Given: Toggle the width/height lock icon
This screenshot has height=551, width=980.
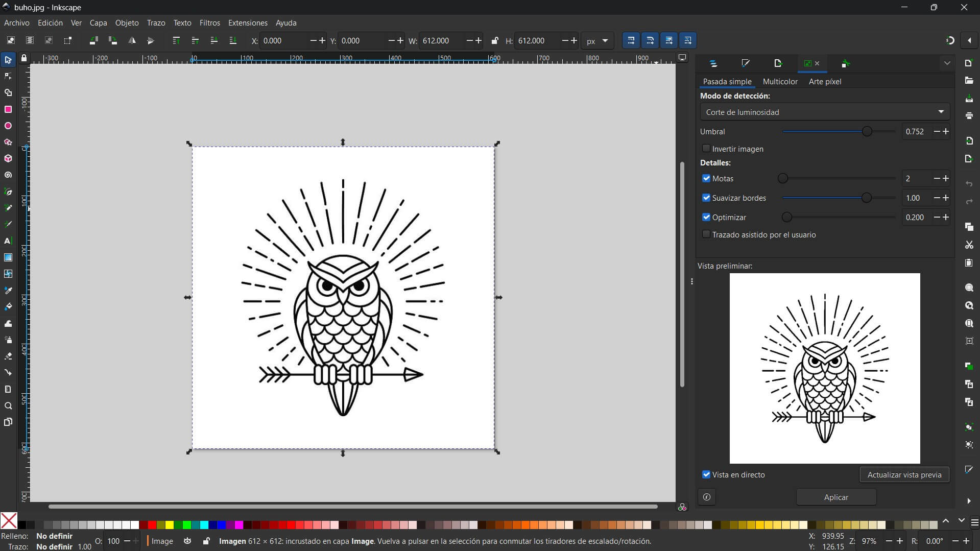Looking at the screenshot, I should coord(494,41).
